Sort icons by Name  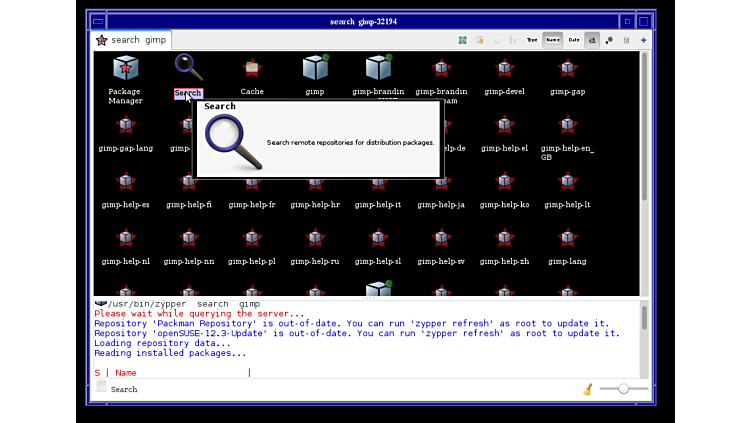[x=552, y=40]
